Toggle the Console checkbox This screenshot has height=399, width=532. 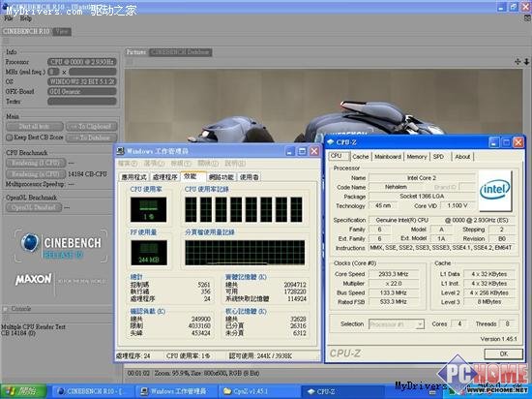[x=5, y=309]
